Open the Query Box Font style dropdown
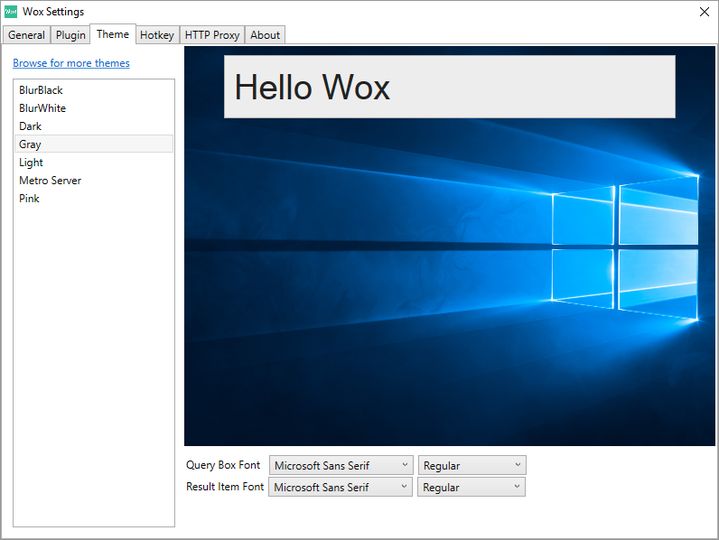This screenshot has height=540, width=719. 472,465
